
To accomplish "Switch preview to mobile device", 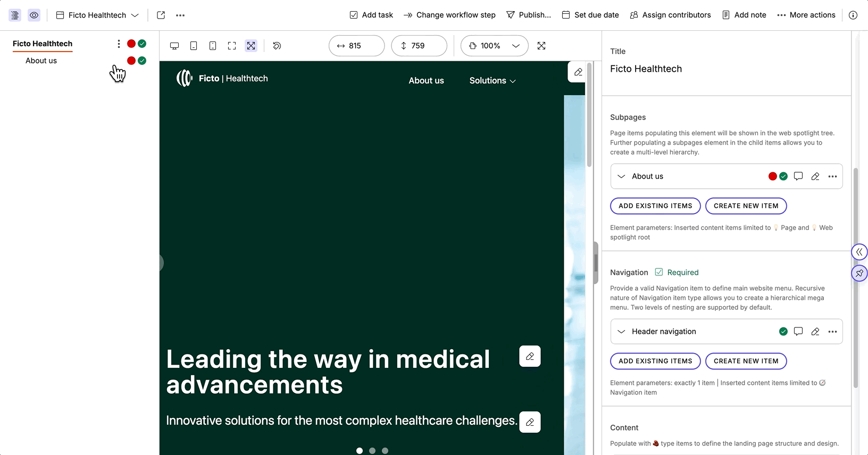I will pos(213,46).
